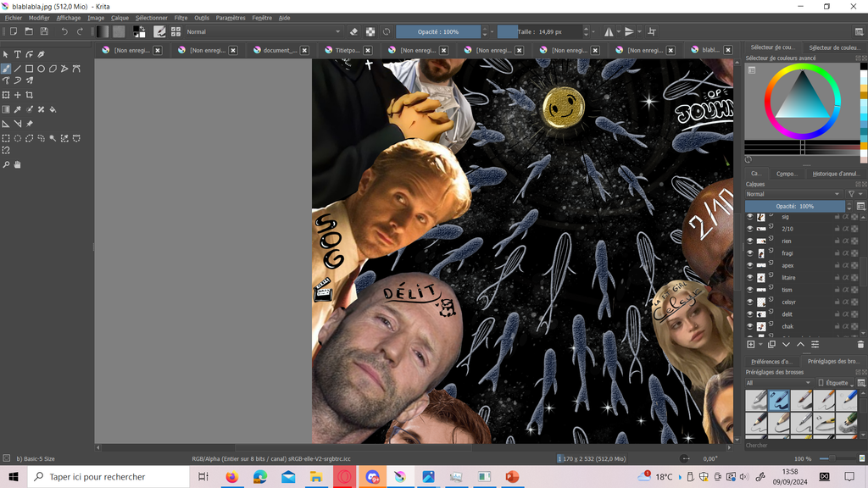Viewport: 868px width, 488px height.
Task: Open the 'Historique d'annul...' docker tab
Action: coord(835,174)
